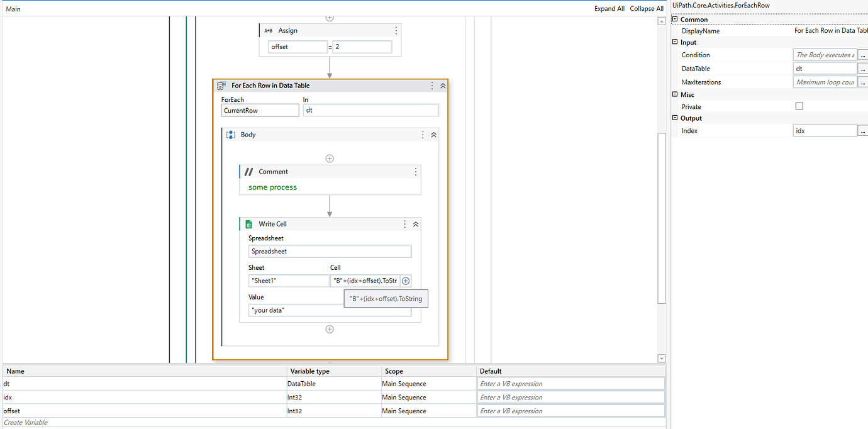
Task: Click the add activity plus icon above Comment
Action: coord(330,158)
